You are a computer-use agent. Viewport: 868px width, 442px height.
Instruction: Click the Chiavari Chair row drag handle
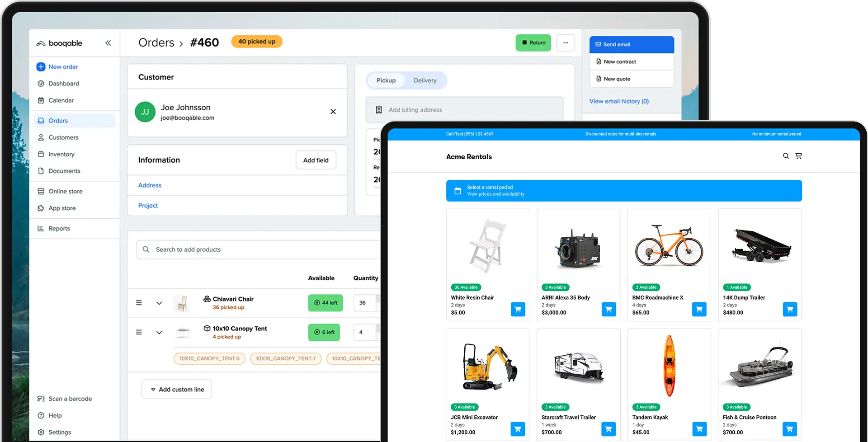pos(139,303)
